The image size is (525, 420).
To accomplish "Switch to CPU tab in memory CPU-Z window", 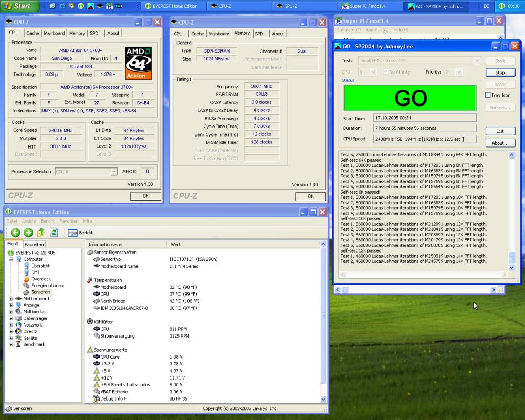I will point(178,34).
